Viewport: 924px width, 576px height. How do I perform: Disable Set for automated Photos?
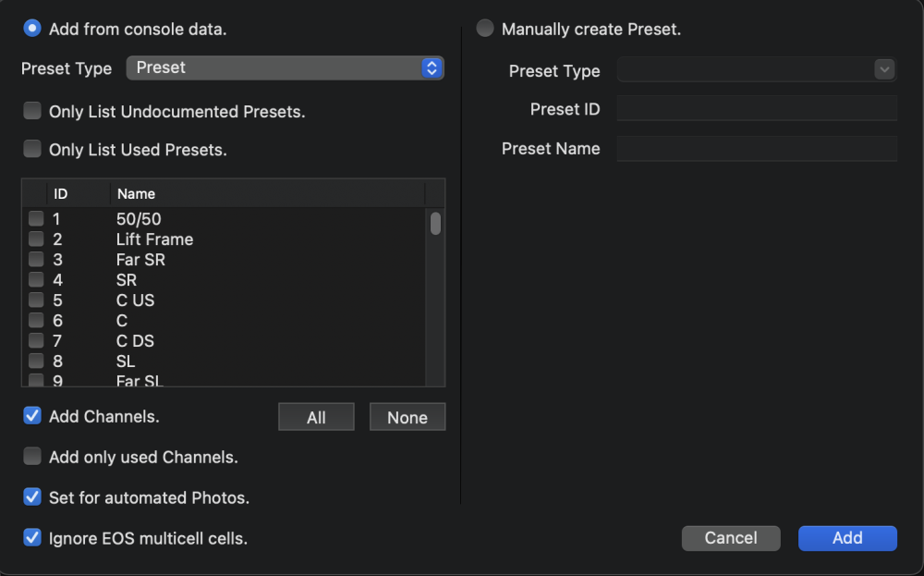click(x=32, y=497)
